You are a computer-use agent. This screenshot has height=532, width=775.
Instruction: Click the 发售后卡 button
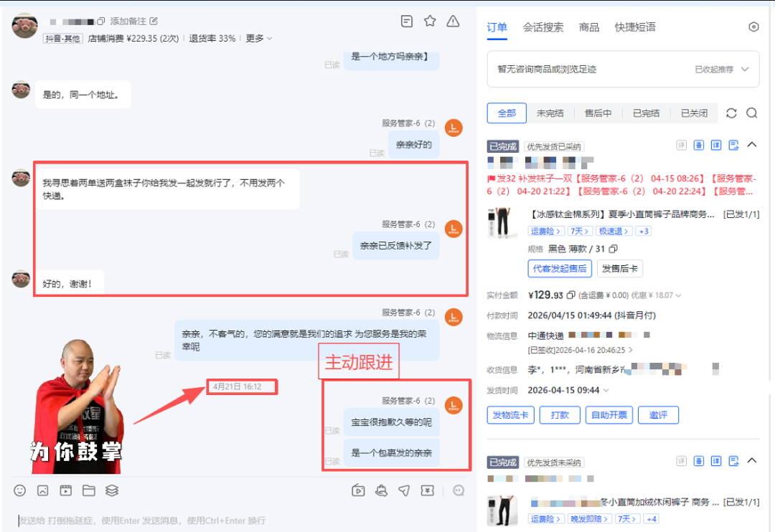pyautogui.click(x=620, y=269)
